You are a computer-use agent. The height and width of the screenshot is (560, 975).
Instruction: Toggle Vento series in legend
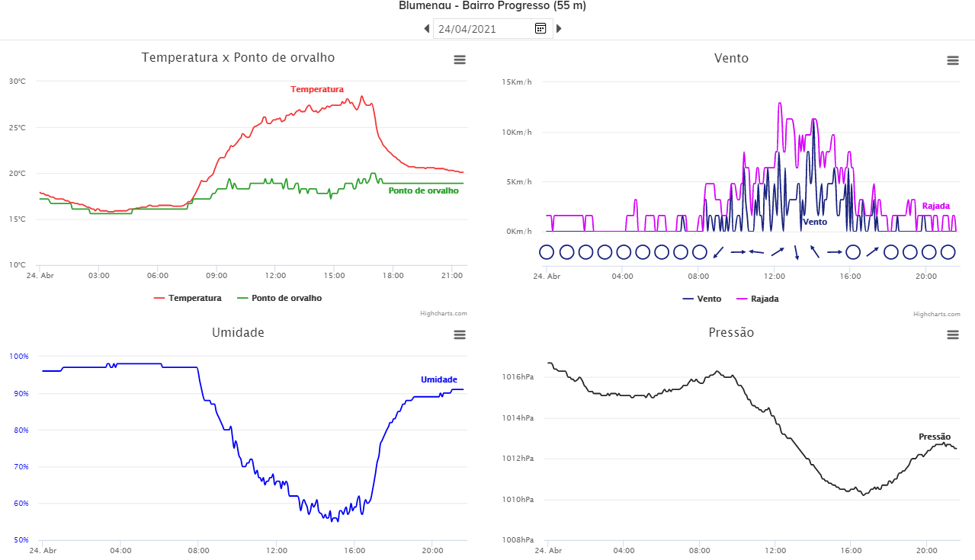click(702, 299)
